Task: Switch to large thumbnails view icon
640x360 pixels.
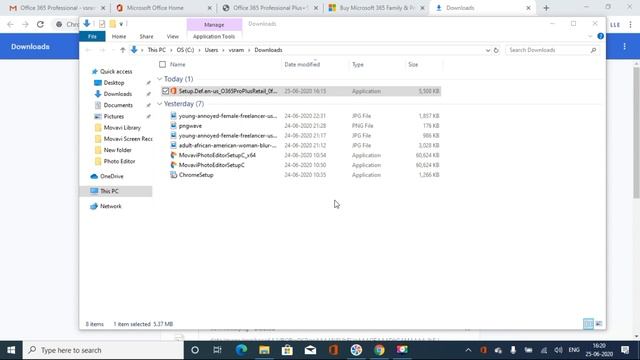Action: pos(599,324)
